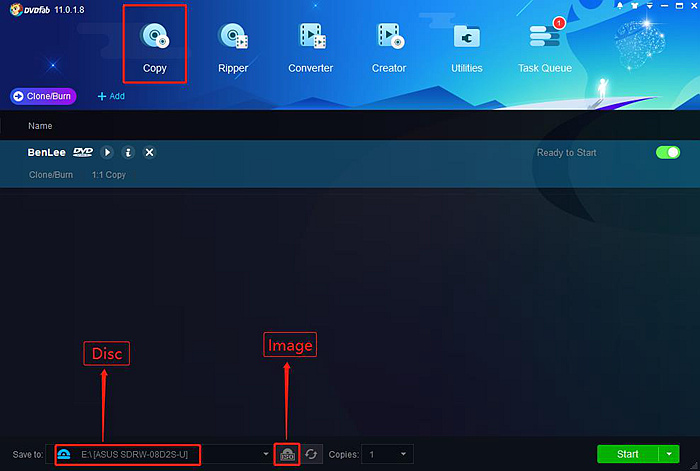The height and width of the screenshot is (471, 700).
Task: Expand the Save to drive dropdown
Action: tap(266, 454)
